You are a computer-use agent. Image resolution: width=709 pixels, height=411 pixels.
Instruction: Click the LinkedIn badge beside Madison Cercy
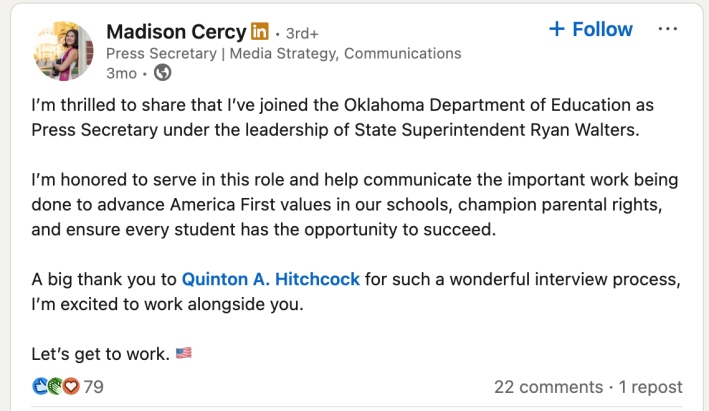pyautogui.click(x=259, y=31)
